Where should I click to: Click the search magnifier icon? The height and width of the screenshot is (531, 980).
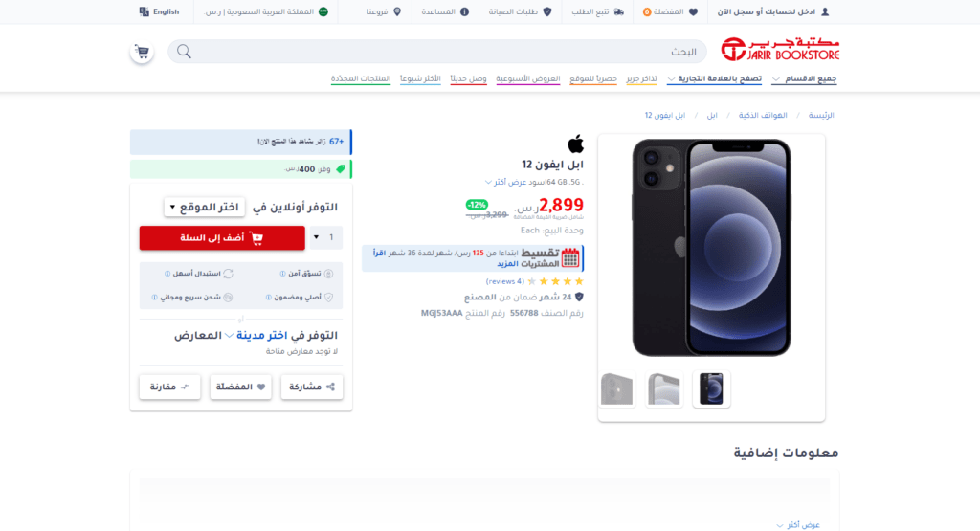184,52
